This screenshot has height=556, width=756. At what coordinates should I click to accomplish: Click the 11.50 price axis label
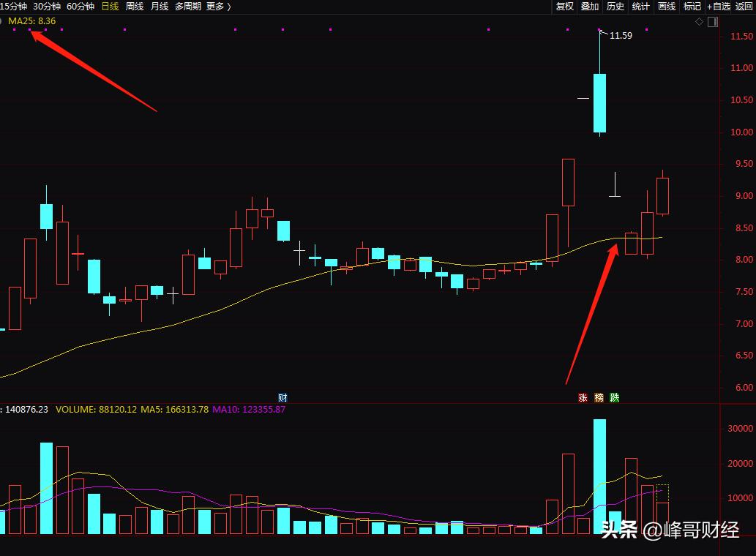point(741,37)
